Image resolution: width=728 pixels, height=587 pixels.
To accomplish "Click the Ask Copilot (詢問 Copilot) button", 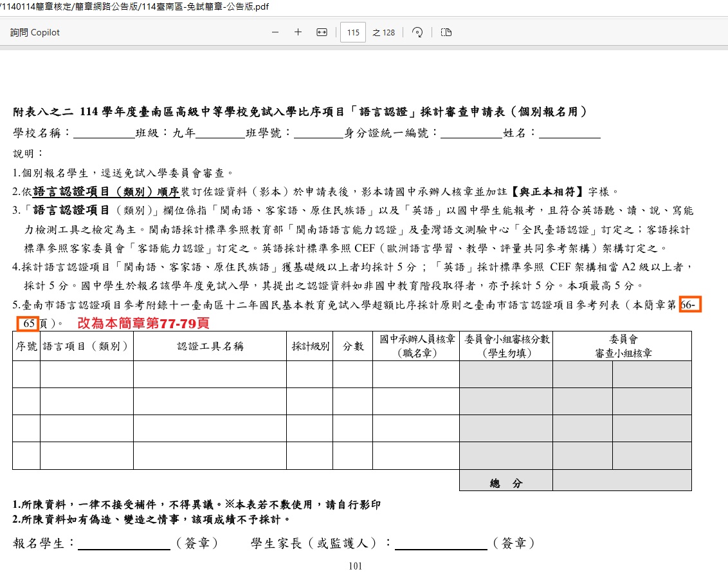I will coord(35,32).
